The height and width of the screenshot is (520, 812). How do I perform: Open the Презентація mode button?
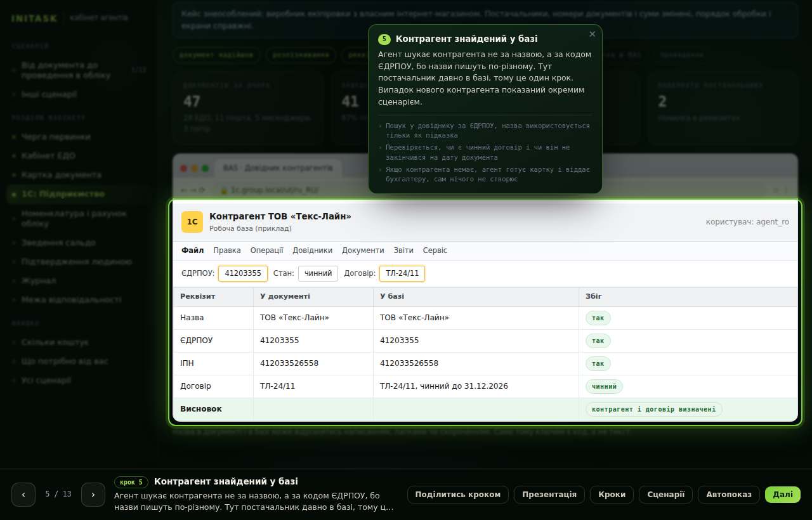coord(549,495)
